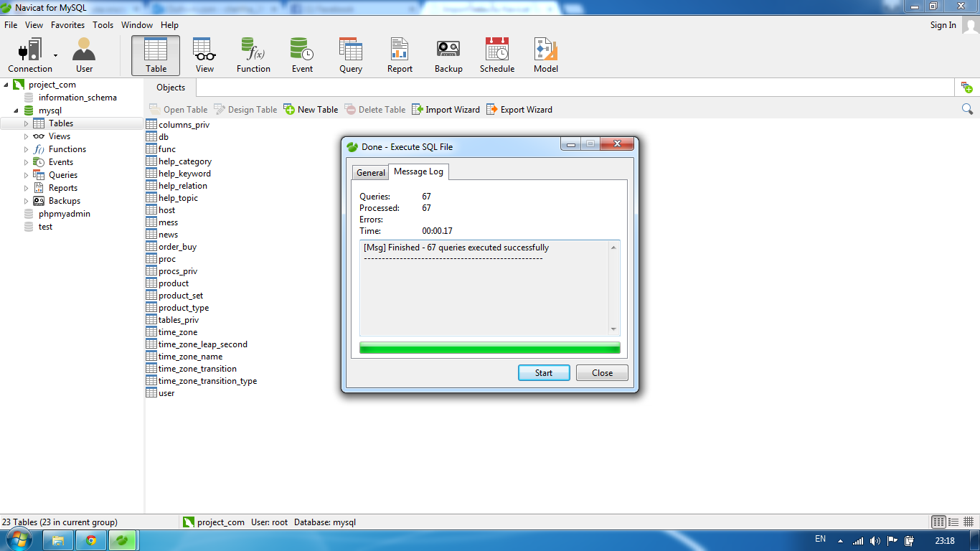Open Chrome from the taskbar
Image resolution: width=980 pixels, height=551 pixels.
pos(91,540)
